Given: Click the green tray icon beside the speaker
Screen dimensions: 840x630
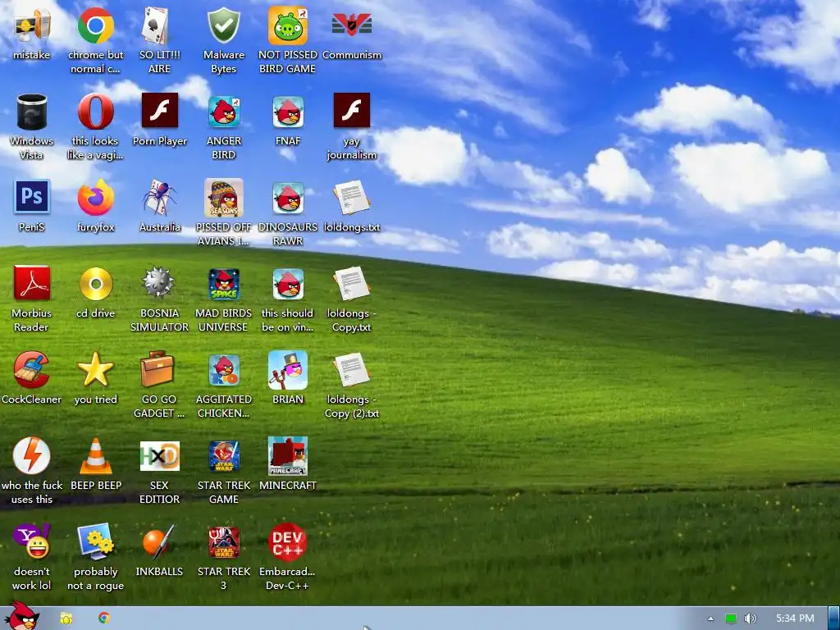Looking at the screenshot, I should [731, 619].
